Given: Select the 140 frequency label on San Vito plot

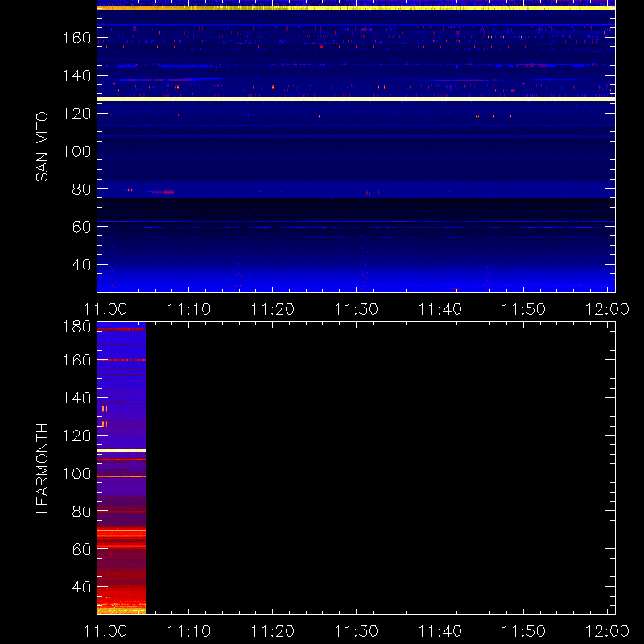Looking at the screenshot, I should pos(76,76).
